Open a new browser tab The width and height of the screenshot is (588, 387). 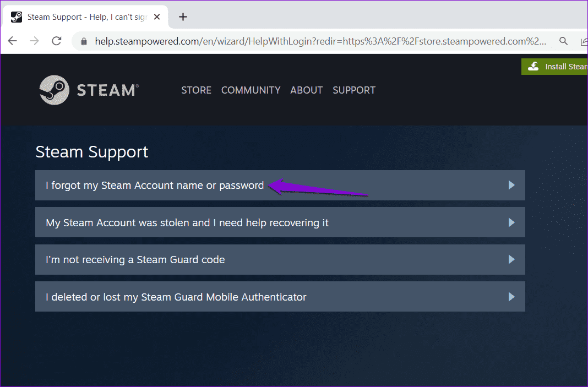pyautogui.click(x=183, y=17)
